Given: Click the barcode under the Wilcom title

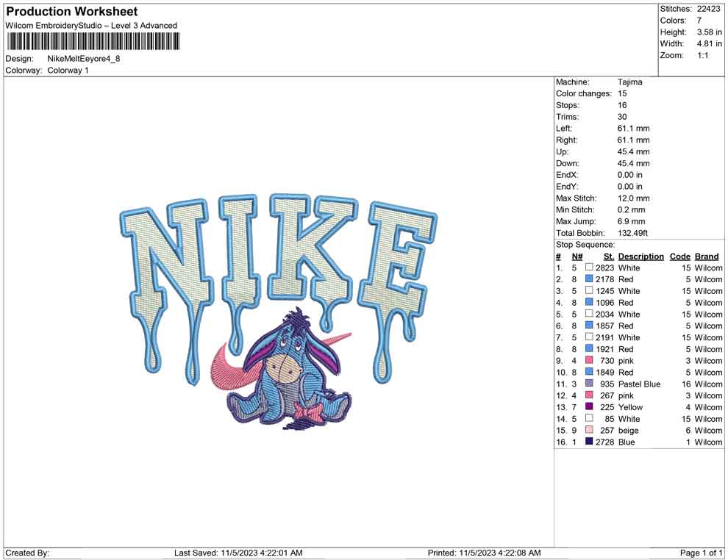Looking at the screenshot, I should pyautogui.click(x=93, y=42).
